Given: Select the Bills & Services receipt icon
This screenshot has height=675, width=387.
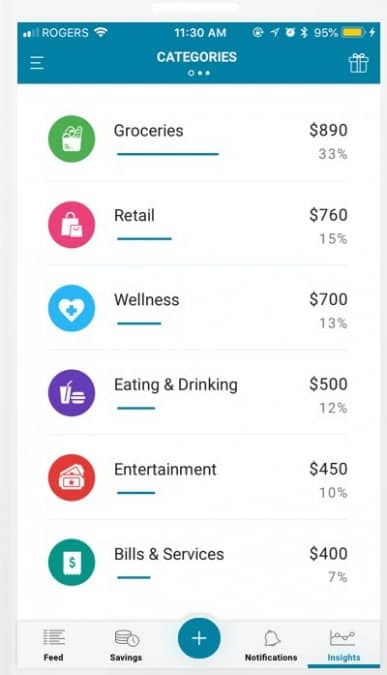Looking at the screenshot, I should [71, 562].
